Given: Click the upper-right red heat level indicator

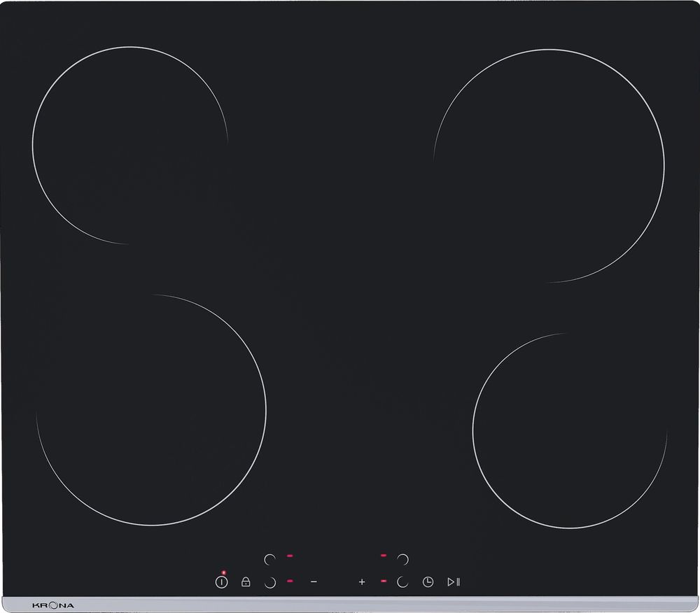Looking at the screenshot, I should coord(384,556).
